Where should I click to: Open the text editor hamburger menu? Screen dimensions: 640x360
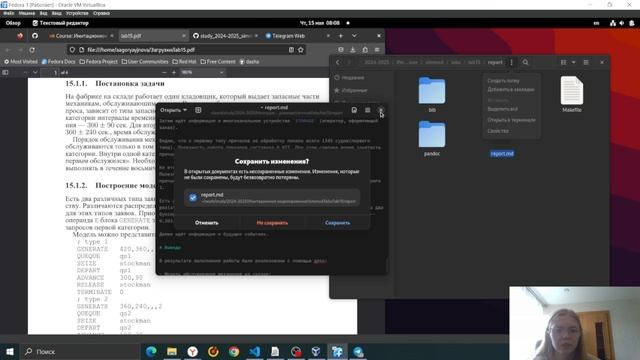[367, 110]
